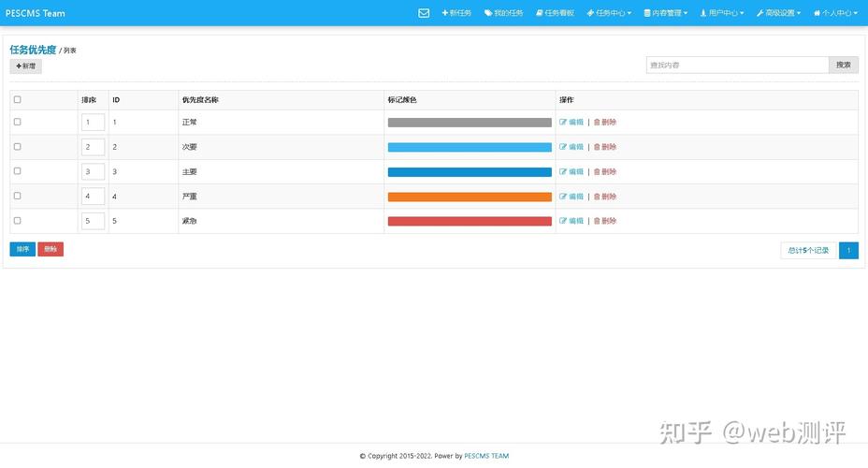Image resolution: width=868 pixels, height=468 pixels.
Task: Click the 搜索 search button
Action: (x=843, y=65)
